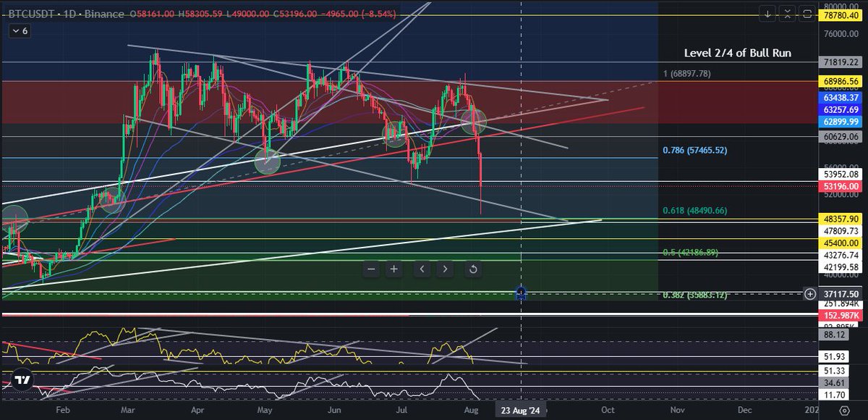This screenshot has width=868, height=420.
Task: Select the blue marker at the dashed crosshair
Action: [x=521, y=293]
